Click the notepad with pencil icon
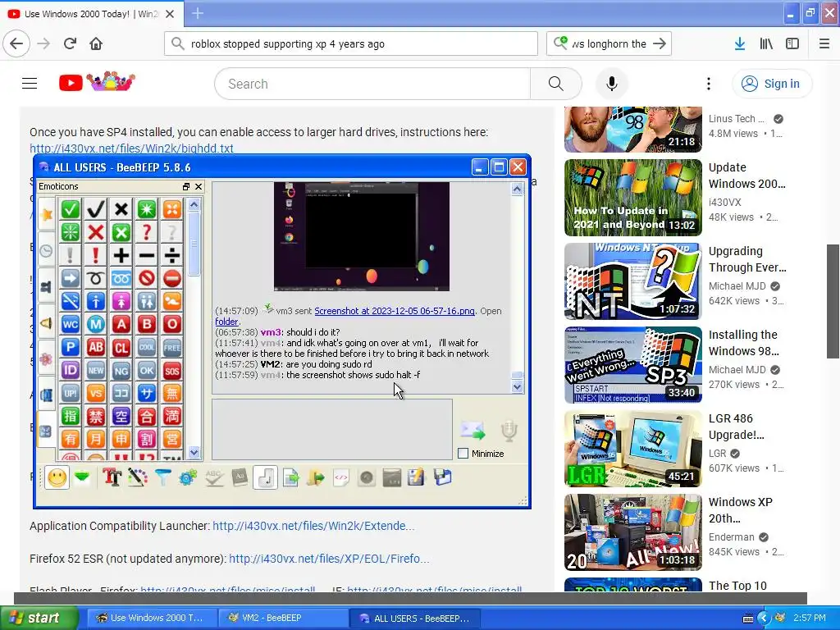 tap(417, 477)
